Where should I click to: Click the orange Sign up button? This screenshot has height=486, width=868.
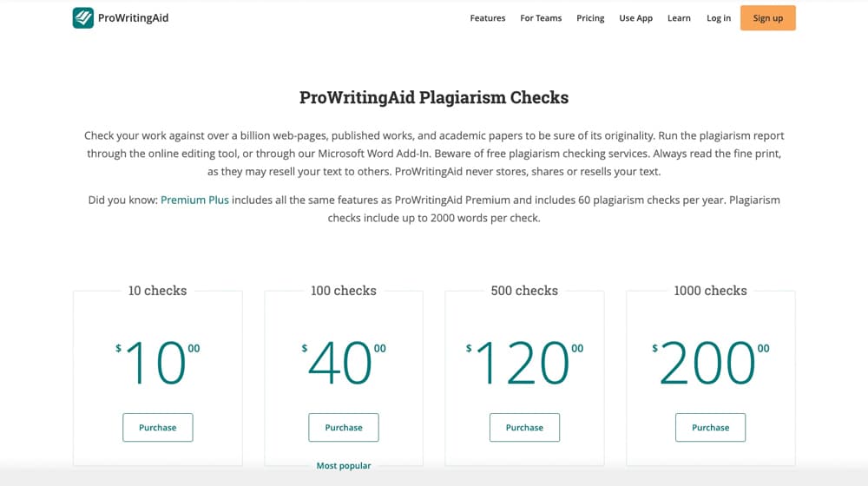click(768, 17)
